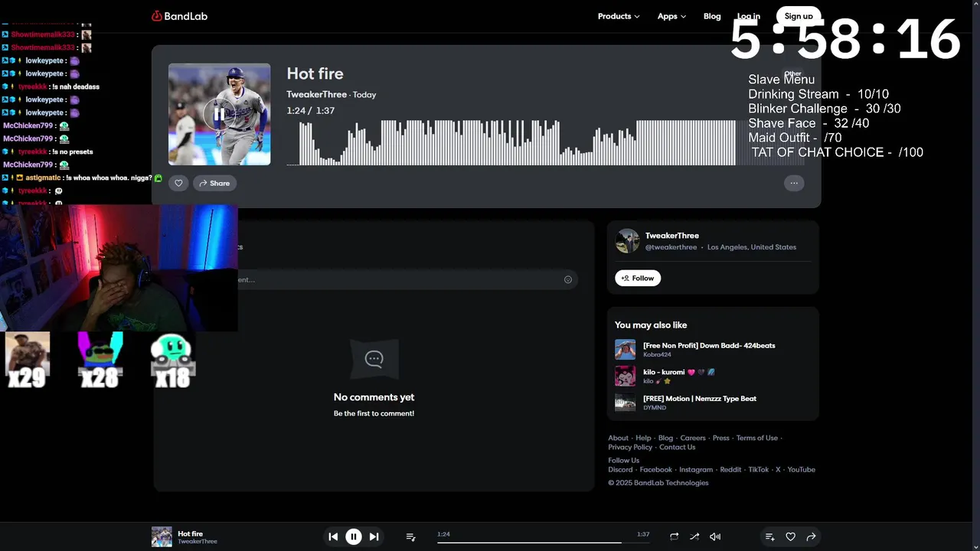The height and width of the screenshot is (551, 980).
Task: Open the Discord follow link
Action: point(620,470)
